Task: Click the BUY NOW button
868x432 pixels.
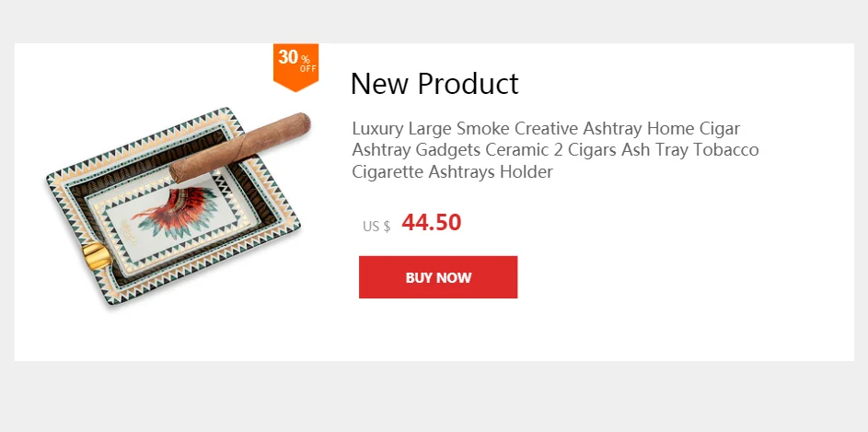Action: point(438,277)
